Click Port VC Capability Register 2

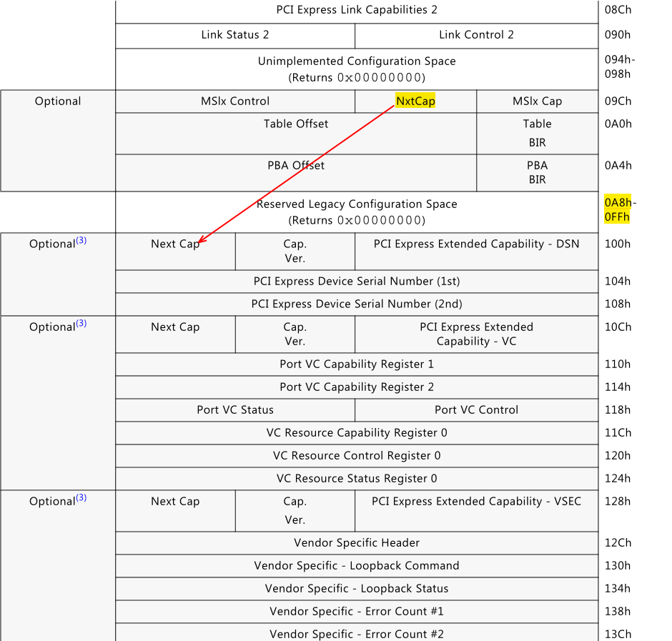(357, 387)
